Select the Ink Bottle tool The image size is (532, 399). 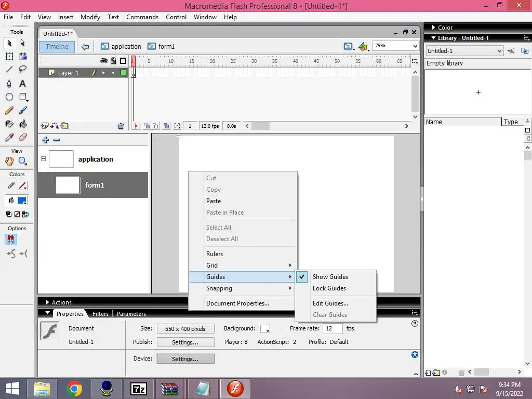pos(9,124)
